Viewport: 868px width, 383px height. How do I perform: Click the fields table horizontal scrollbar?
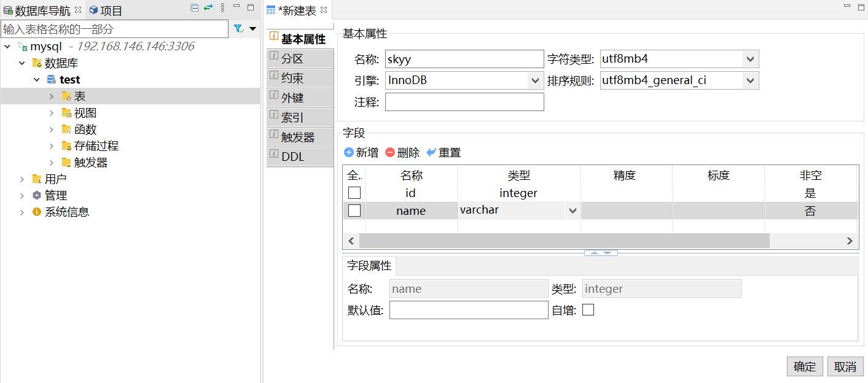coord(564,241)
